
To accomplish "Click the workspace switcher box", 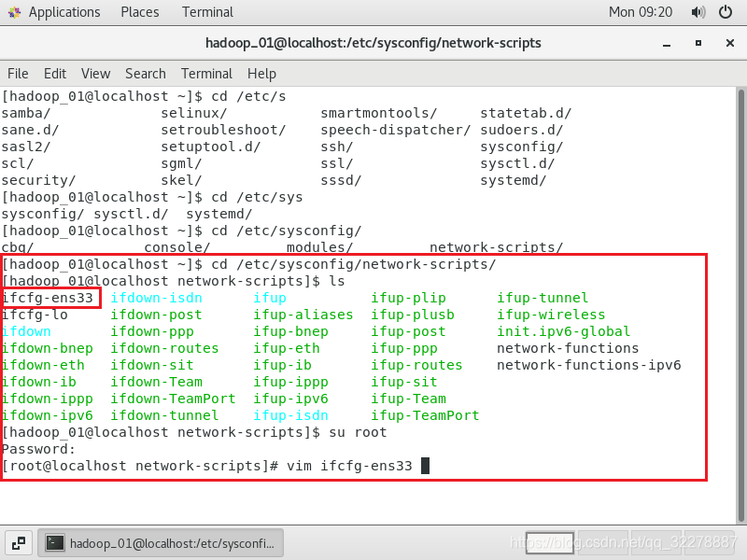I will [550, 543].
